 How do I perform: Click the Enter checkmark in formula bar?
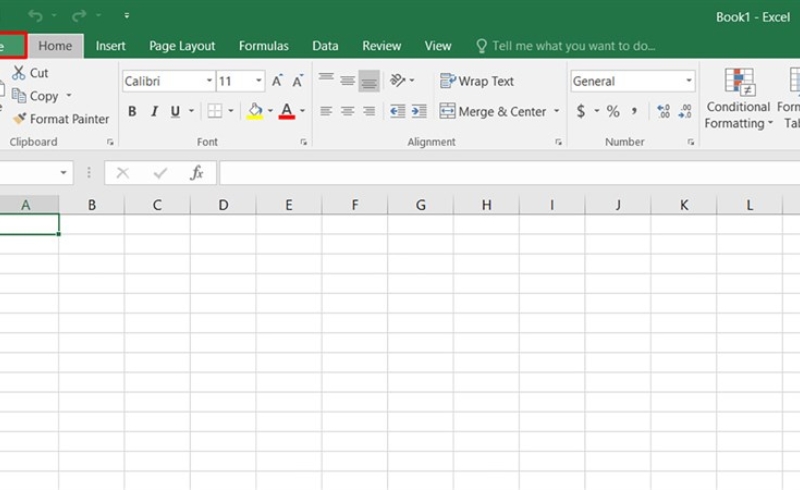click(160, 173)
